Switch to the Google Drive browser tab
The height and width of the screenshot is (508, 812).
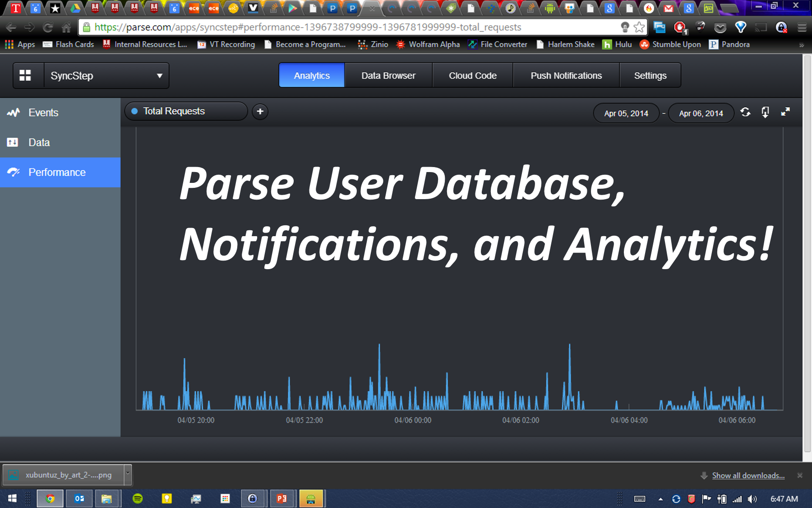(x=75, y=8)
